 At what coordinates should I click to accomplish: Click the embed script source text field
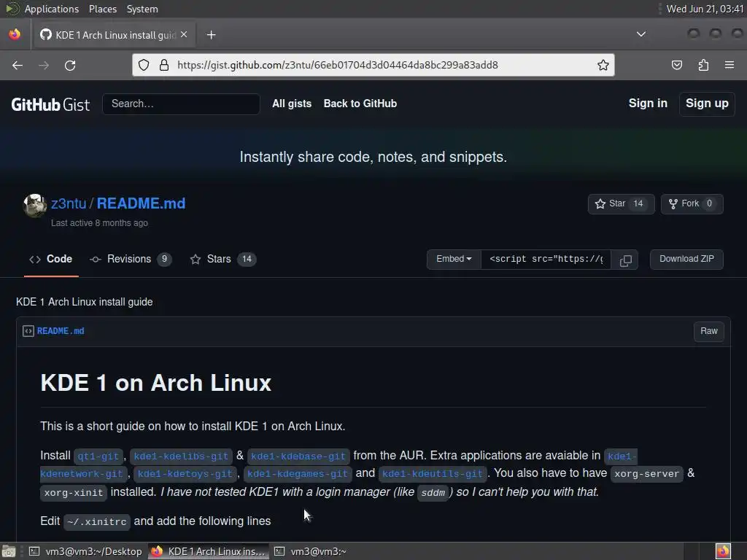546,259
